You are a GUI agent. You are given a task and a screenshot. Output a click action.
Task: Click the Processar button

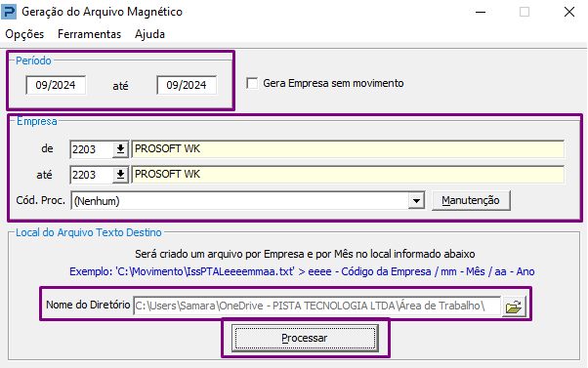pos(305,338)
